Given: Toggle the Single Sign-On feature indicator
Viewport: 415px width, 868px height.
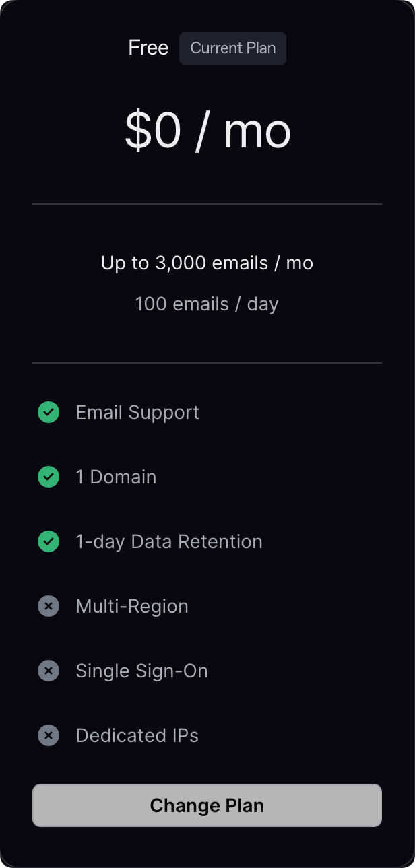Looking at the screenshot, I should 48,671.
